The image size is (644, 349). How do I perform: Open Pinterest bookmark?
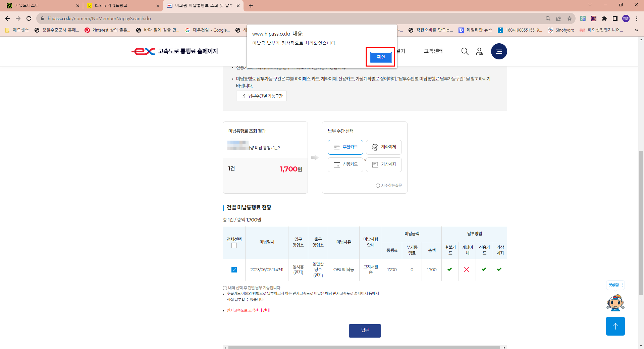click(x=107, y=30)
